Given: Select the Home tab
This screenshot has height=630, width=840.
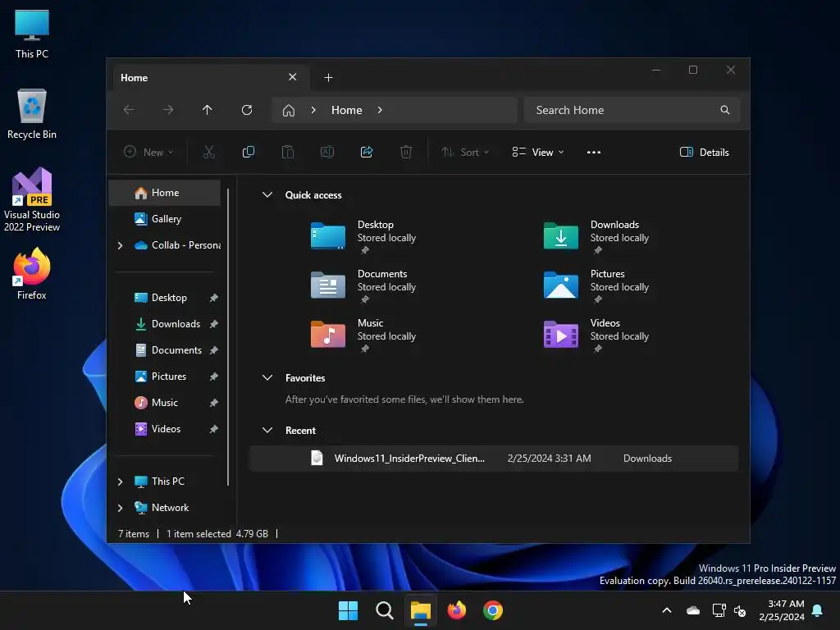Looking at the screenshot, I should (x=209, y=78).
